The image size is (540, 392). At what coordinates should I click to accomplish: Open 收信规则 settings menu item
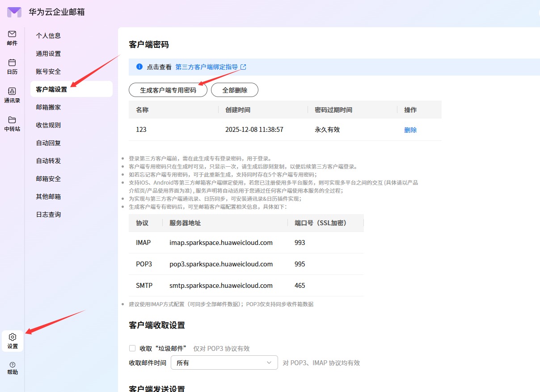click(x=48, y=125)
